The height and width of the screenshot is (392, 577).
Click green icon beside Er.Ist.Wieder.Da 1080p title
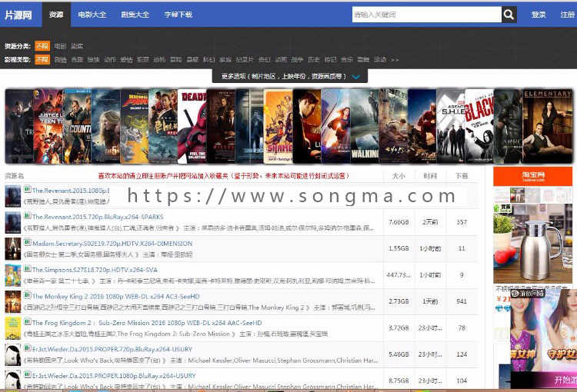(28, 375)
